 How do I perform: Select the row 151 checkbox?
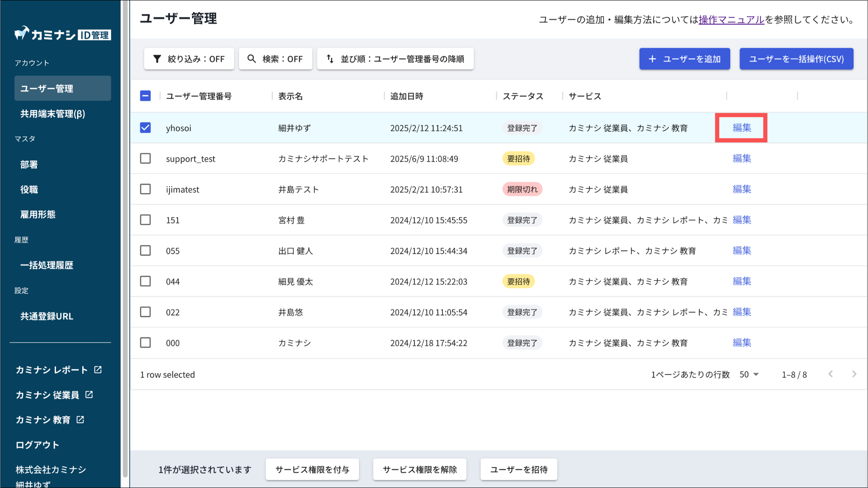click(x=145, y=220)
